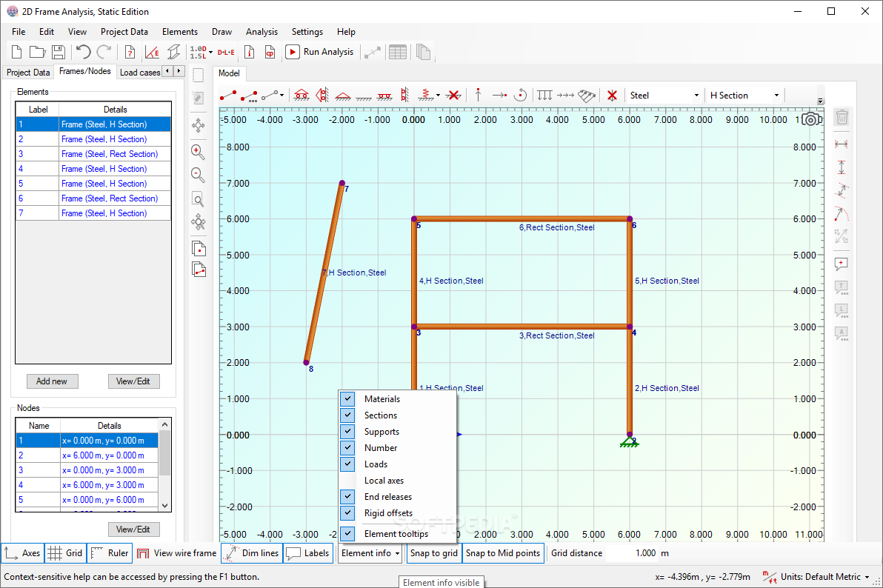Open the H-beam sections icon
This screenshot has height=588, width=883.
click(x=174, y=52)
